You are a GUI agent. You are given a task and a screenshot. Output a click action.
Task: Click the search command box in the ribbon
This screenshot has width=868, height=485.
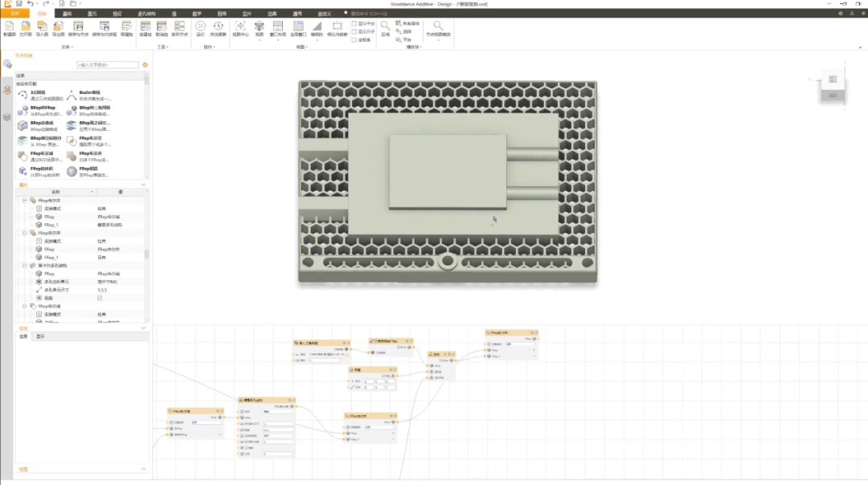click(368, 14)
